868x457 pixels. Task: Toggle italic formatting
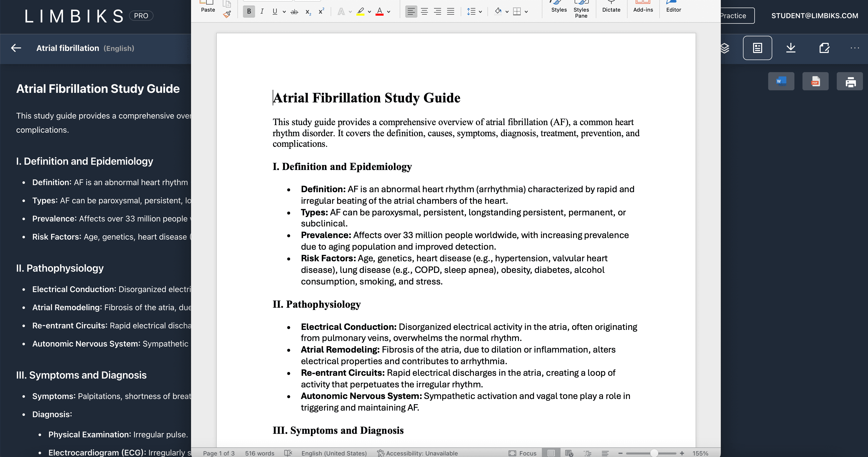click(262, 11)
